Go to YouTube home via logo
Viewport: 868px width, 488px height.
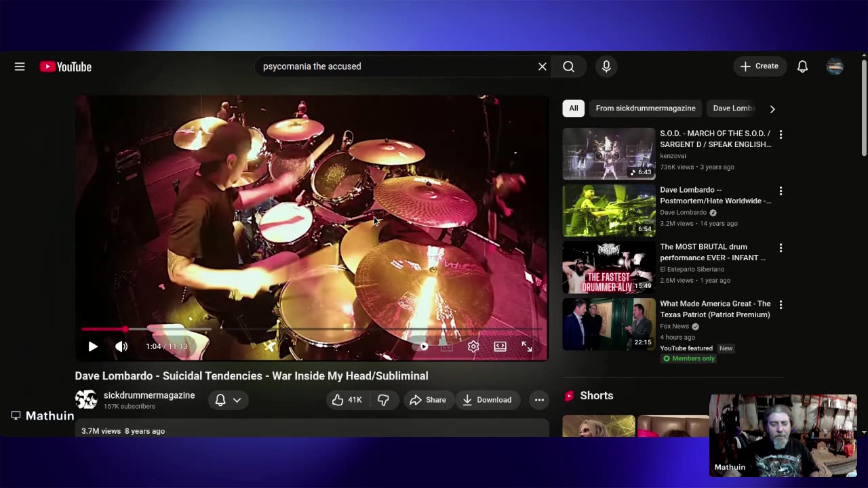(66, 66)
